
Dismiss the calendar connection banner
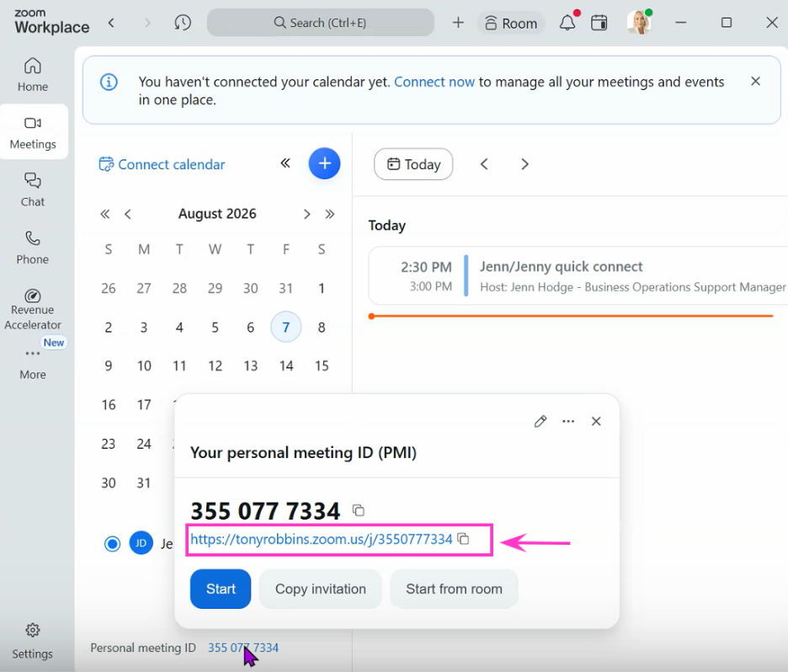pyautogui.click(x=755, y=82)
